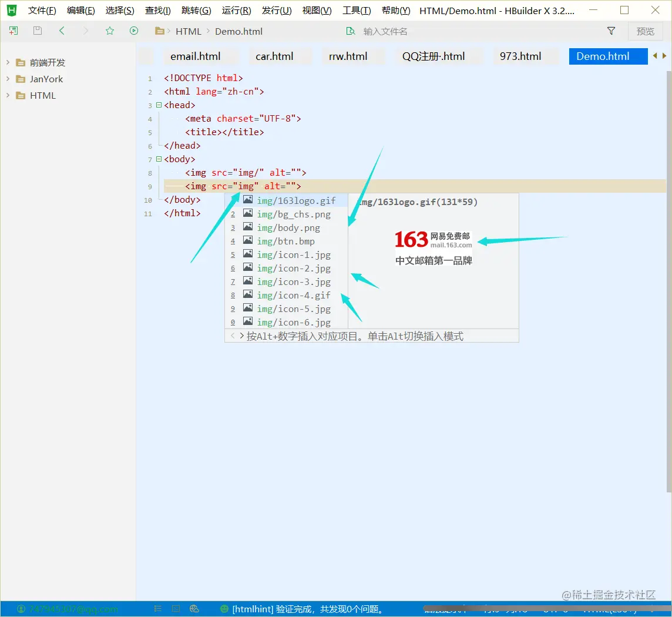Click image icon beside img/body.png
The width and height of the screenshot is (672, 617).
tap(248, 226)
